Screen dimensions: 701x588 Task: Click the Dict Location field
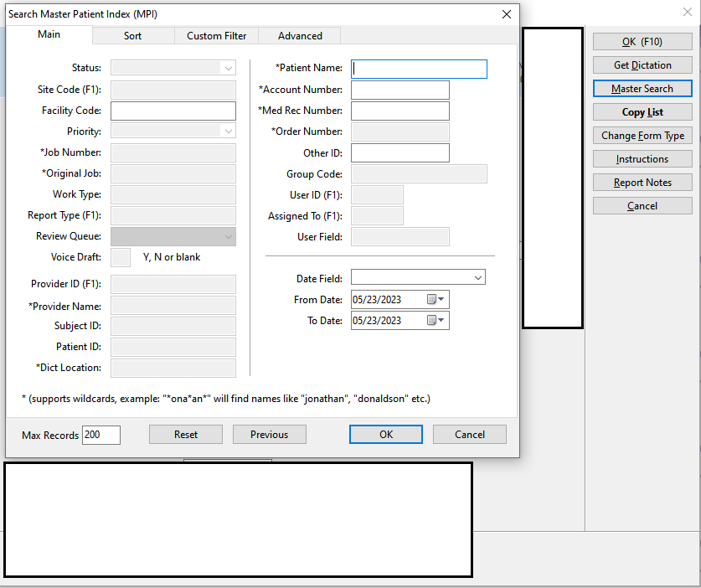[x=173, y=369]
